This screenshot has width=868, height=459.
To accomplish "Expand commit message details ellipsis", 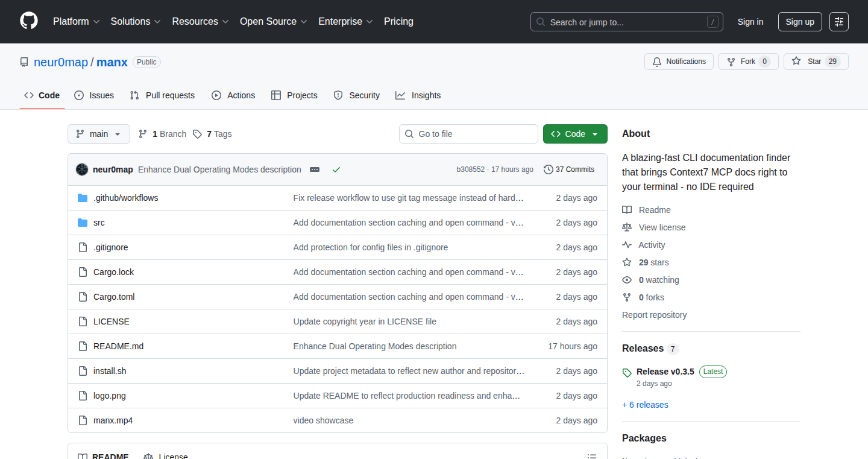I will (x=315, y=169).
